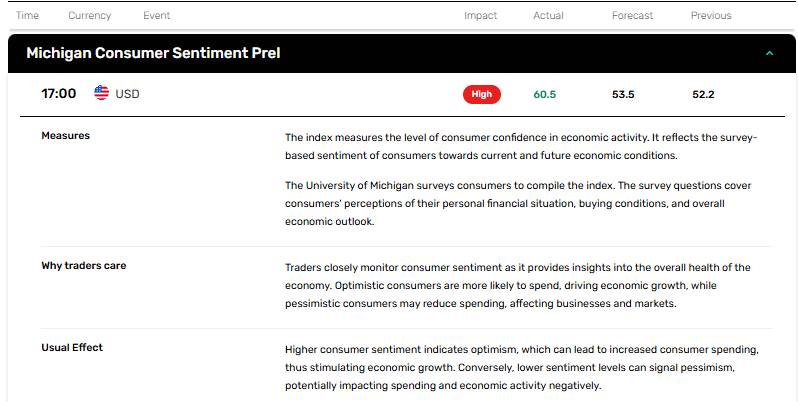Click the 17:00 event time
The image size is (798, 402).
(59, 94)
